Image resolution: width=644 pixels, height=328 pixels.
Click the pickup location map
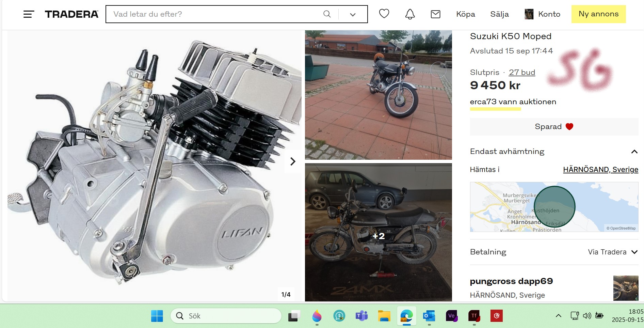(554, 207)
